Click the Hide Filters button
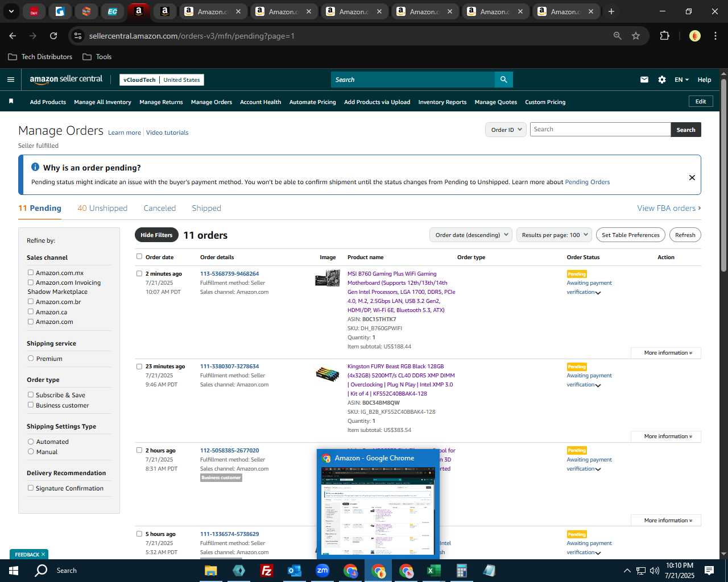The height and width of the screenshot is (582, 728). click(156, 235)
